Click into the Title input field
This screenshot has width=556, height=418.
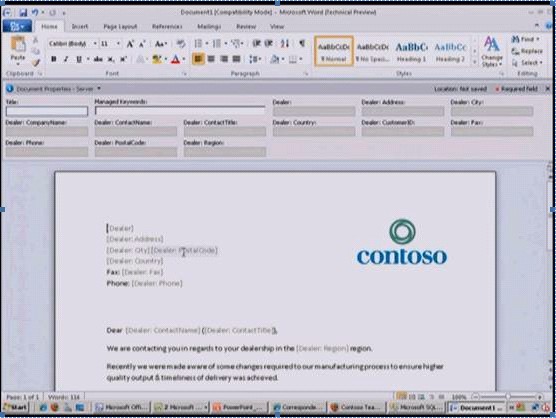click(x=47, y=111)
